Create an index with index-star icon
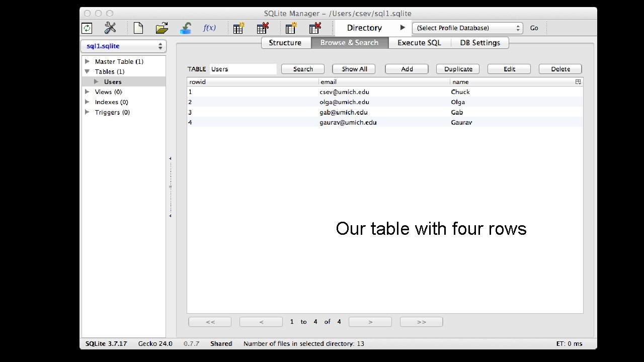The image size is (644, 362). coord(290,28)
